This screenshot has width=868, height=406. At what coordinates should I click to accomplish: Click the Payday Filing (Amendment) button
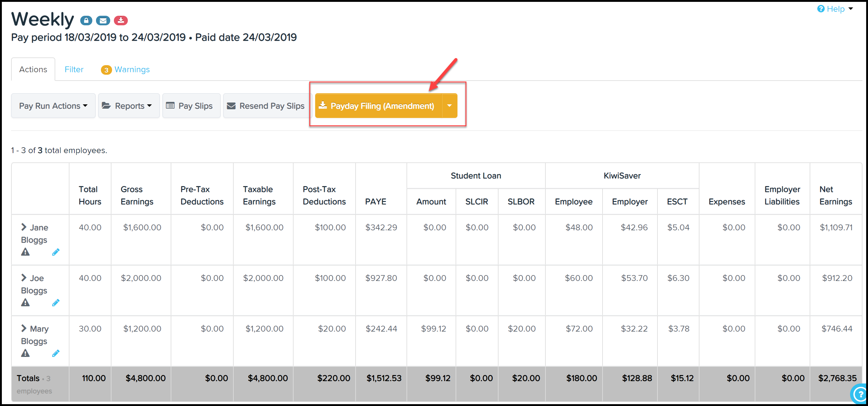click(x=378, y=106)
